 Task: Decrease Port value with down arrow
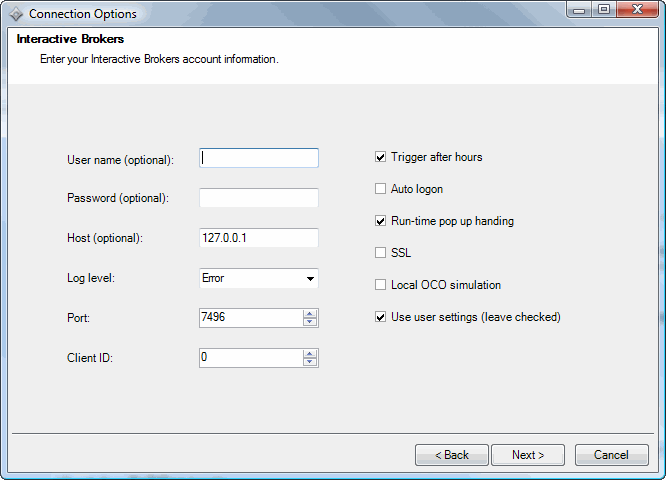click(x=310, y=322)
